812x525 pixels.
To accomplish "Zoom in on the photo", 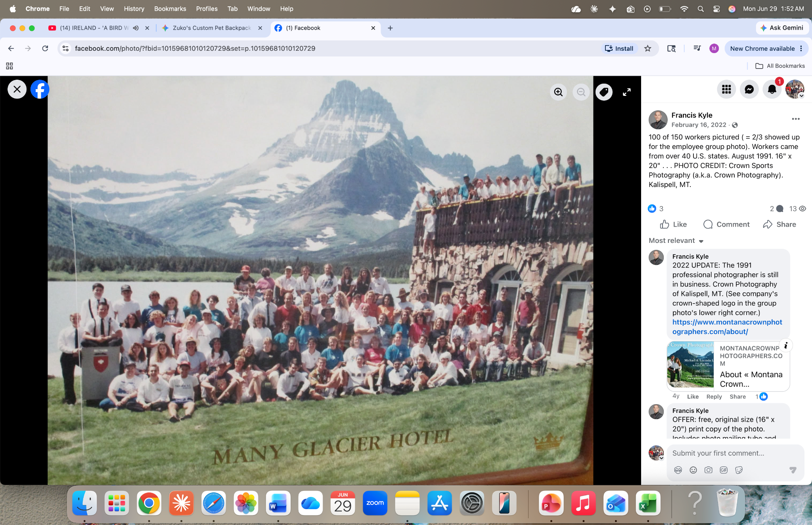I will 559,92.
